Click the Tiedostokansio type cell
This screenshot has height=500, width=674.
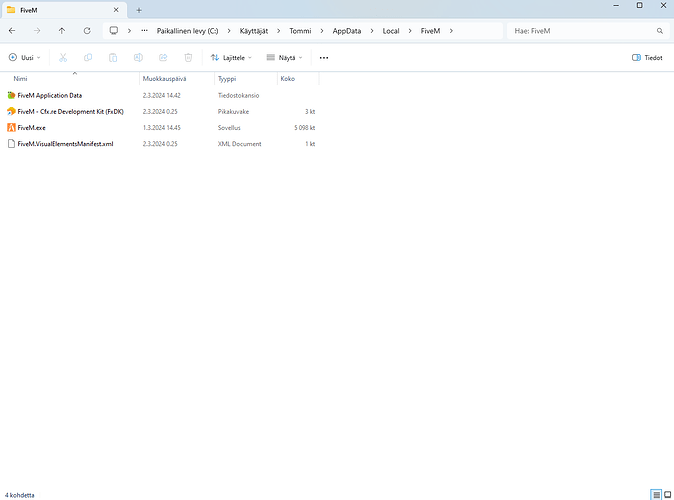coord(238,95)
